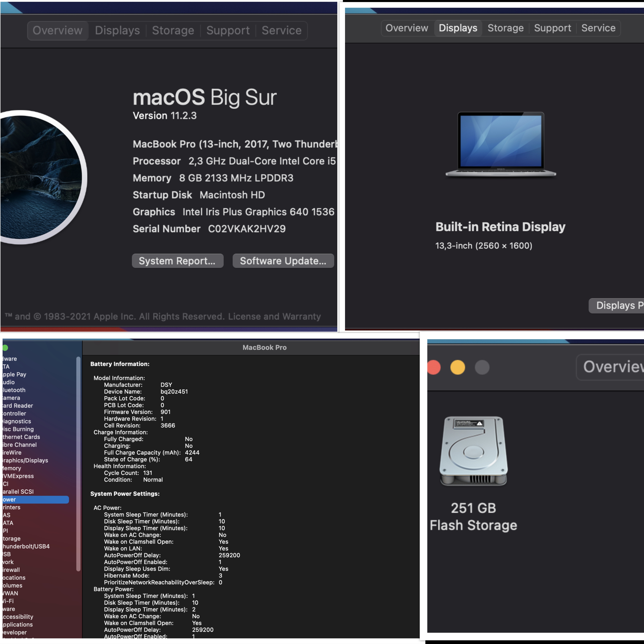Select Graphics/Displays in sidebar
Image resolution: width=644 pixels, height=644 pixels.
(25, 460)
